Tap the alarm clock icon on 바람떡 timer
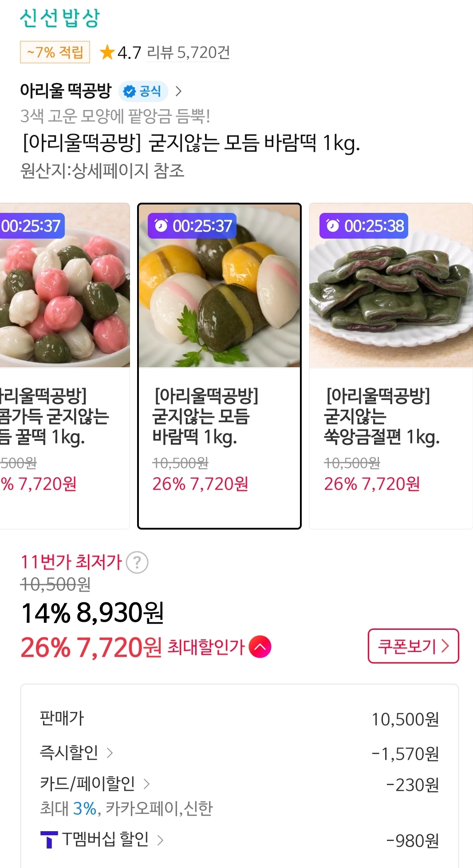The image size is (473, 868). tap(161, 226)
